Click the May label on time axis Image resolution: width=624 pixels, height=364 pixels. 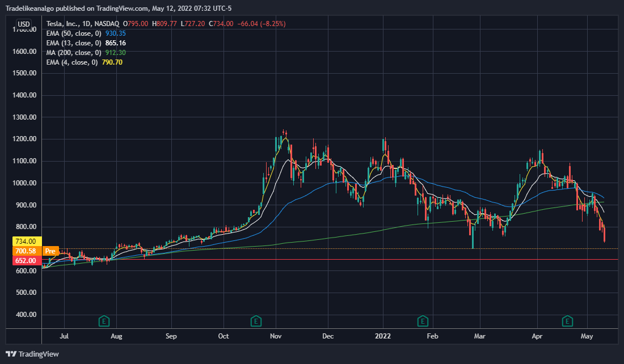point(587,336)
